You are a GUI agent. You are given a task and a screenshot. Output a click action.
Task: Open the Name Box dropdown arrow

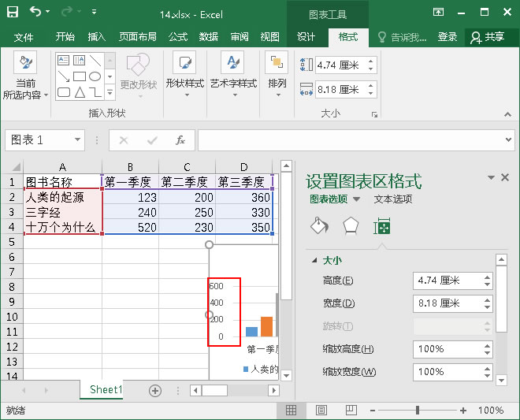[77, 139]
